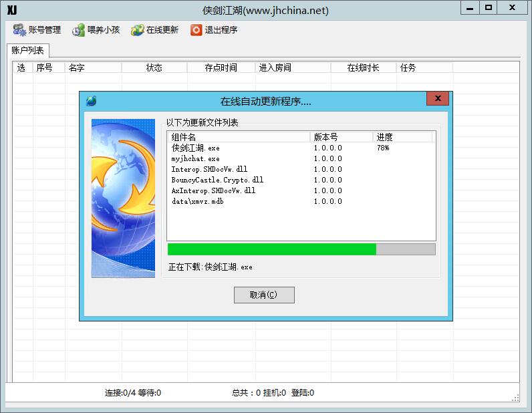Screen dimensions: 532x413
Task: Click the red 退出程序 icon
Action: click(196, 30)
